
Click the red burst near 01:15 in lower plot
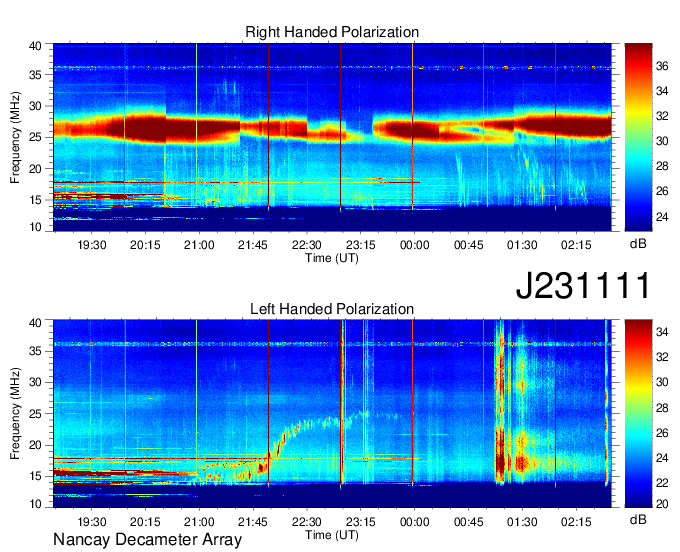pyautogui.click(x=500, y=403)
